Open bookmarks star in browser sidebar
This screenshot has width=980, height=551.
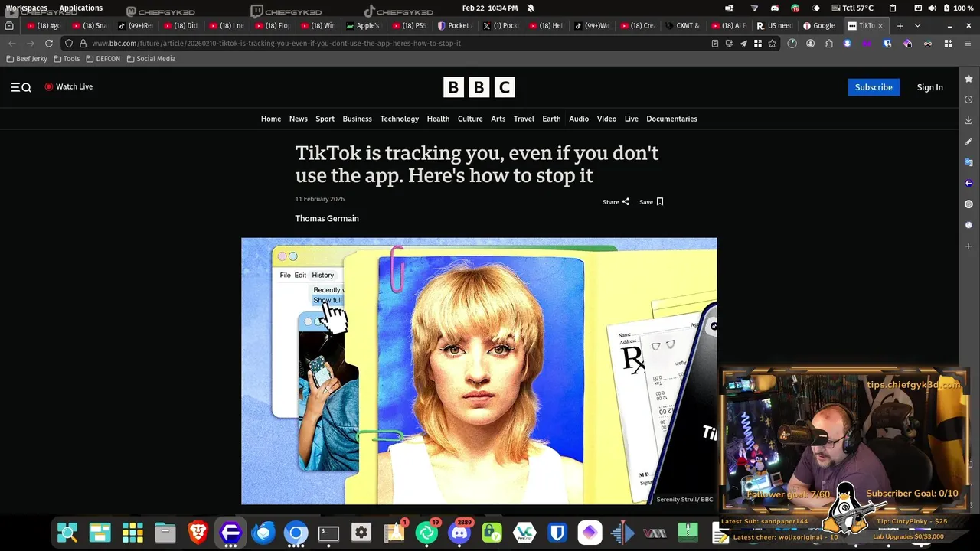pyautogui.click(x=969, y=79)
